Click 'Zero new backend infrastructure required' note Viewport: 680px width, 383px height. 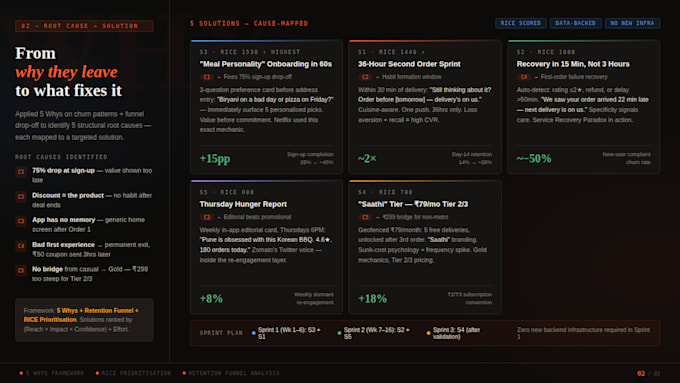tap(583, 333)
